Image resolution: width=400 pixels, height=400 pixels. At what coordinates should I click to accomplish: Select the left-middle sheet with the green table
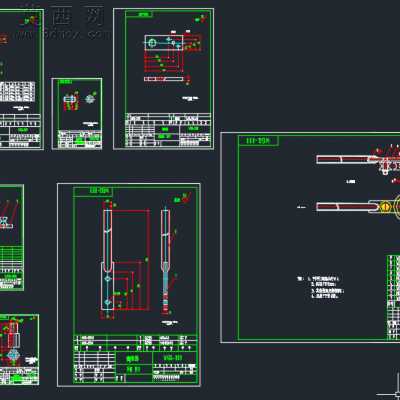click(12, 237)
